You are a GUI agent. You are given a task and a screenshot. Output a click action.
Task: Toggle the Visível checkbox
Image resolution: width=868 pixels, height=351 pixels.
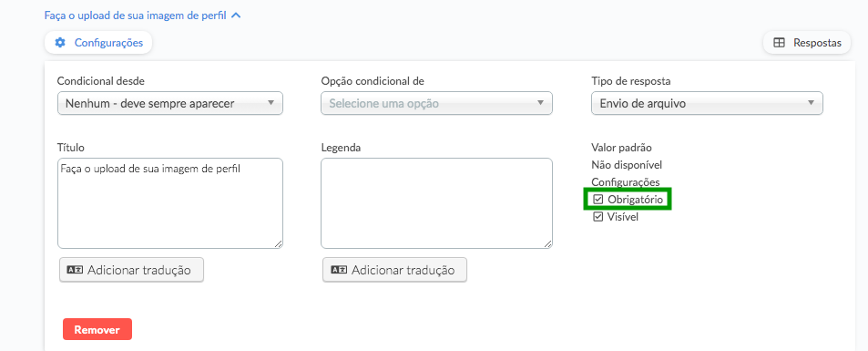point(597,217)
